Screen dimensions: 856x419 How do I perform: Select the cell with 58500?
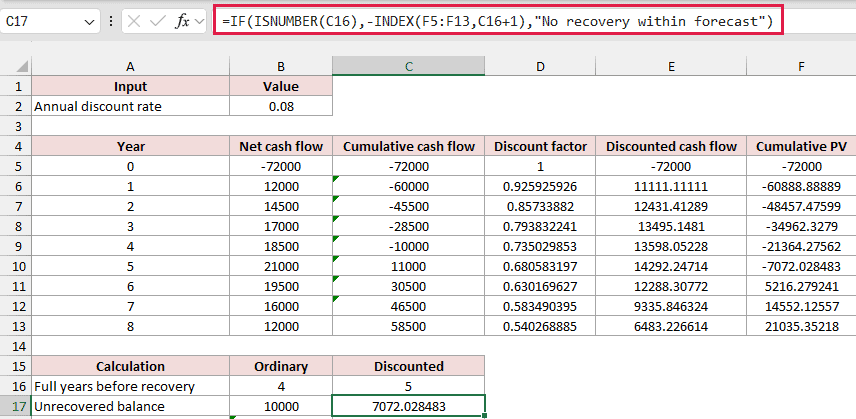(408, 326)
